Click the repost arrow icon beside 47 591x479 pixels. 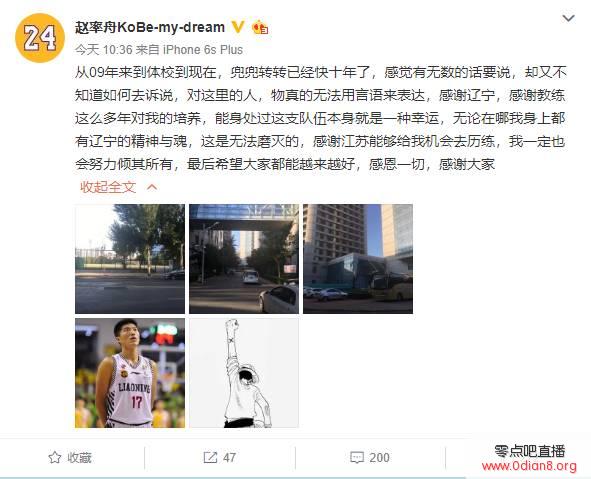(x=210, y=458)
